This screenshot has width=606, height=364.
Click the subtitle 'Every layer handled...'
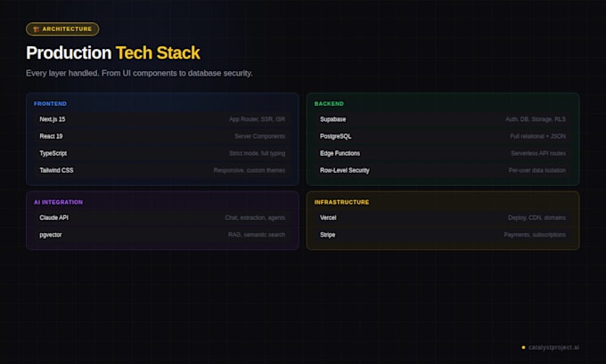(139, 73)
